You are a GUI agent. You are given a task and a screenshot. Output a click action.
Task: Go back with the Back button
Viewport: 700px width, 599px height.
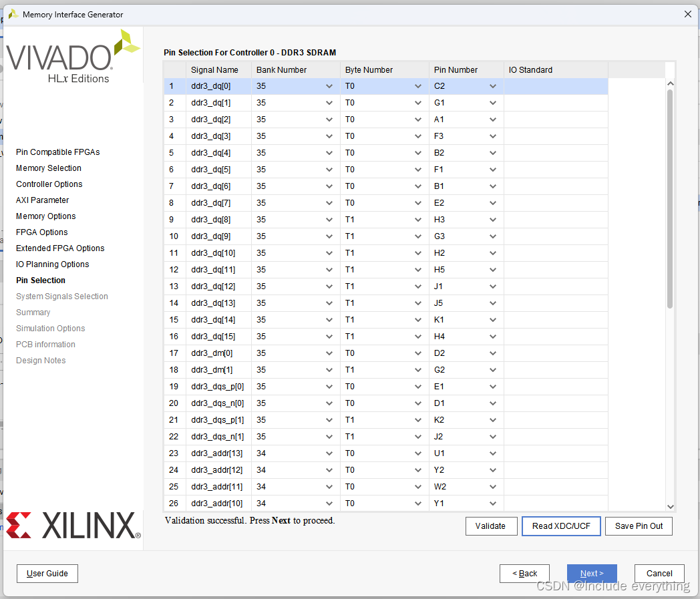[x=524, y=574]
